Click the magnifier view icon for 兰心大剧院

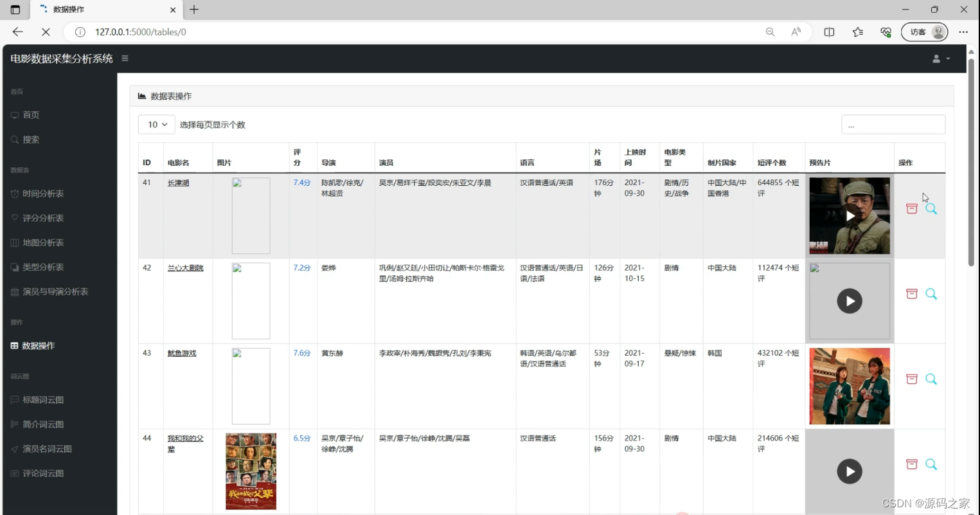click(931, 294)
